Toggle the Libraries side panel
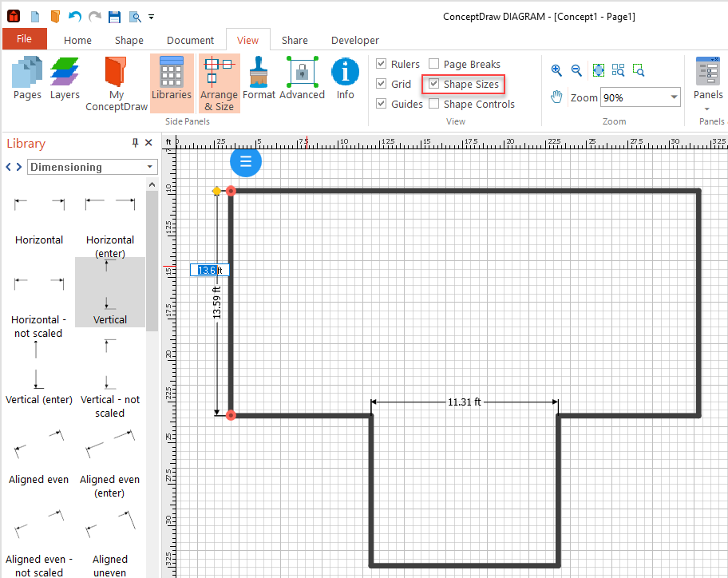The width and height of the screenshot is (728, 578). [172, 84]
